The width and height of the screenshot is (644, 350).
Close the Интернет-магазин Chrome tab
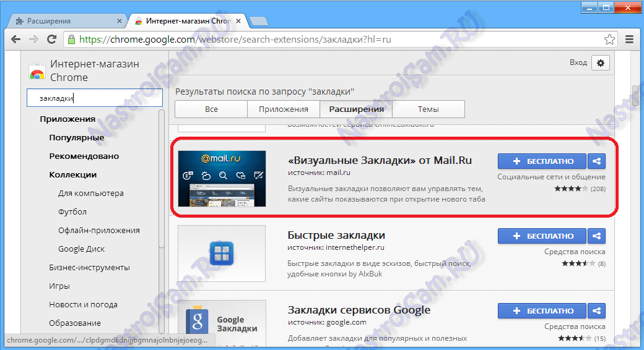pos(238,21)
